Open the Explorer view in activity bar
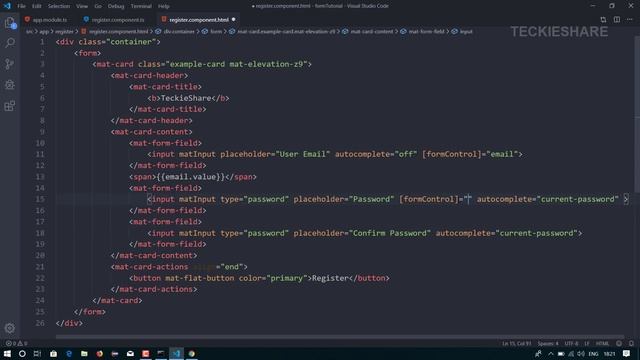Viewport: 640px width, 360px height. 10,22
